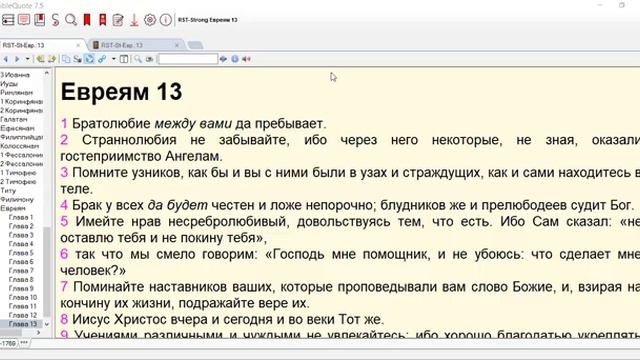Viewport: 640px width, 360px height.
Task: Click the quick search input field
Action: pyautogui.click(x=188, y=59)
